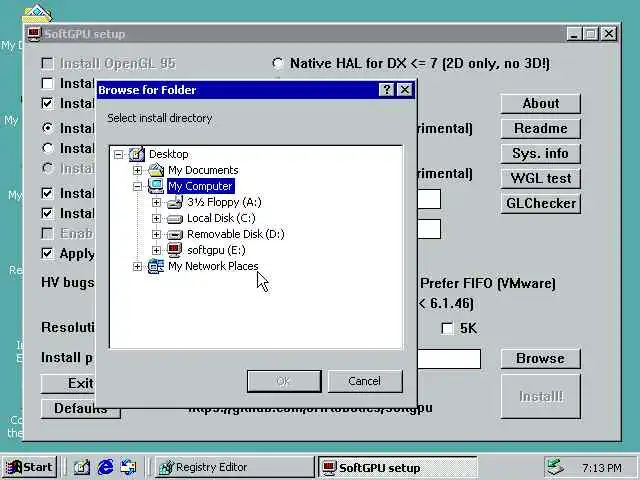640x480 pixels.
Task: Expand the My Network Places node
Action: point(138,267)
